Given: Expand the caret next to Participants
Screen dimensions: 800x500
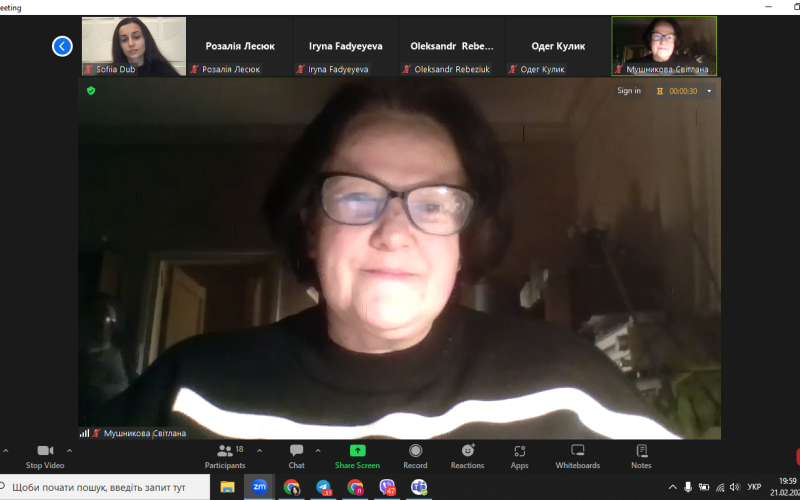Looking at the screenshot, I should [x=259, y=451].
